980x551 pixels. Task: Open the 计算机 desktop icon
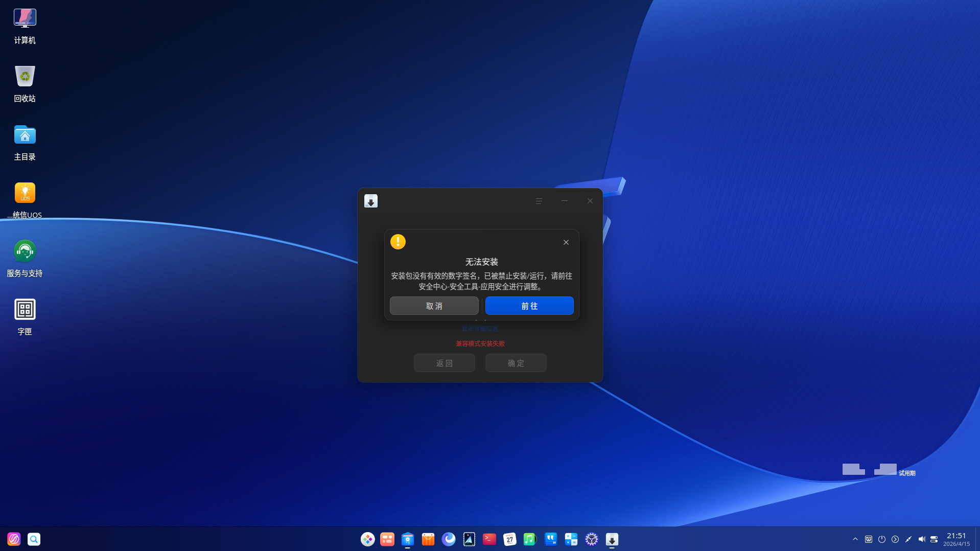(25, 27)
